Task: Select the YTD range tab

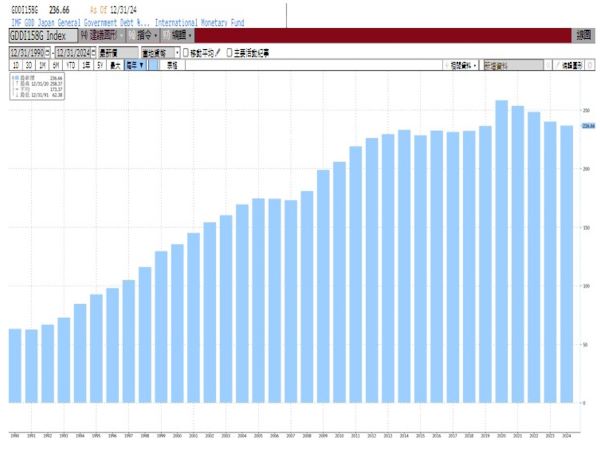Action: [71, 65]
